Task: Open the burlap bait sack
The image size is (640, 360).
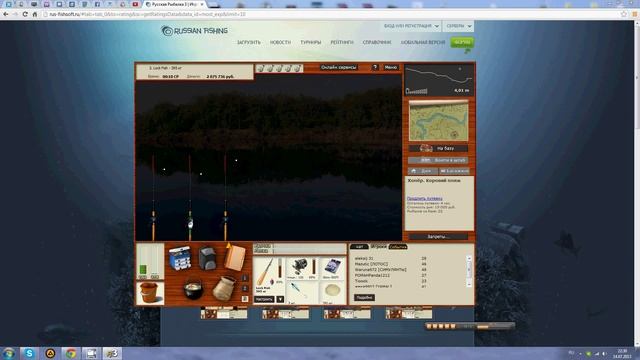Action: coord(224,288)
